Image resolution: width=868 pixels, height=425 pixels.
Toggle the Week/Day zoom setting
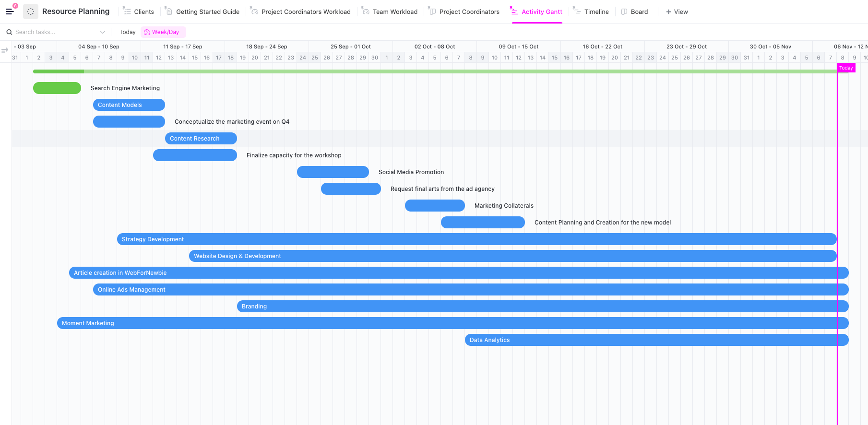[x=163, y=32]
